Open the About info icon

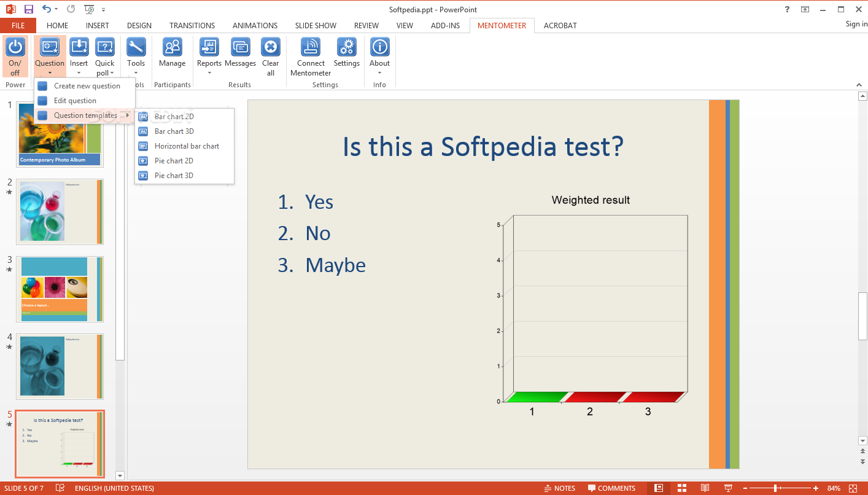(x=380, y=47)
